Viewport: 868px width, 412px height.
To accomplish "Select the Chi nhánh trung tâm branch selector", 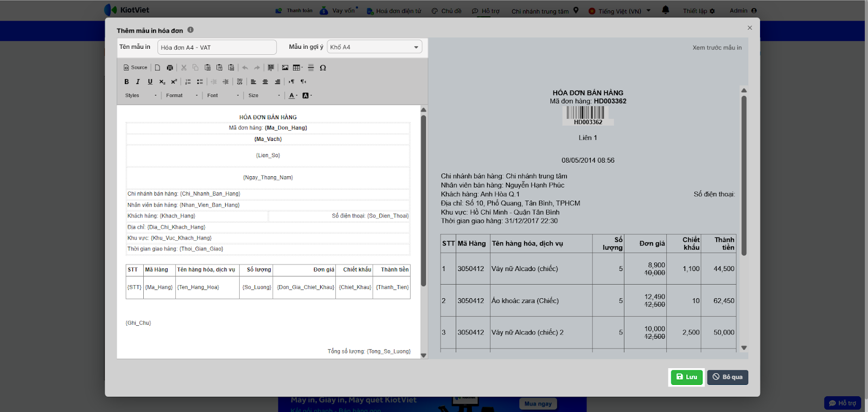I will [x=545, y=11].
